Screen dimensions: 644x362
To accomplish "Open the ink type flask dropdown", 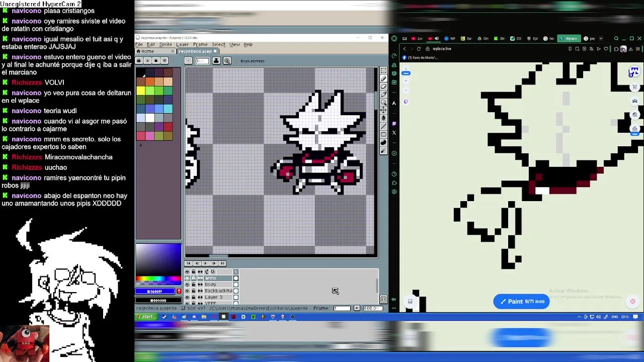I will [216, 61].
